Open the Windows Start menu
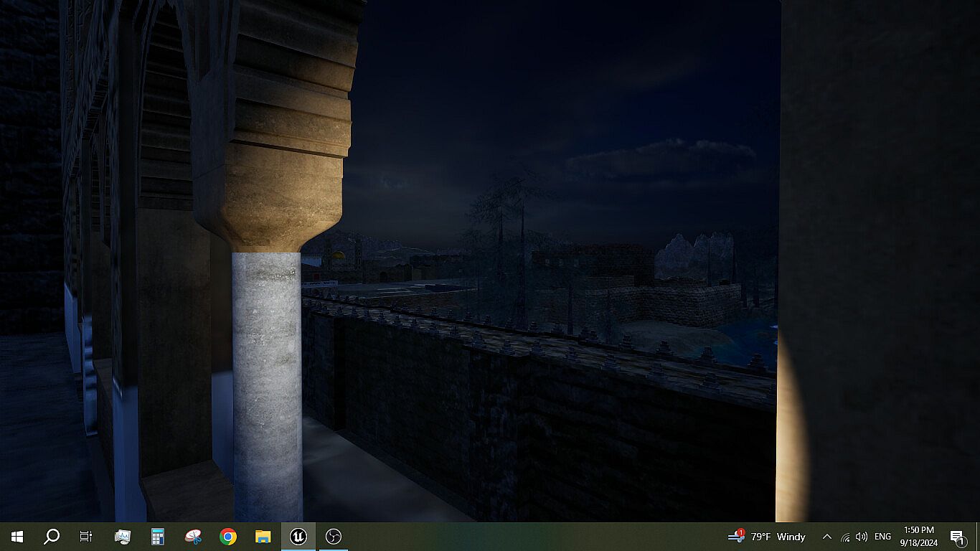This screenshot has width=980, height=551. pyautogui.click(x=17, y=537)
